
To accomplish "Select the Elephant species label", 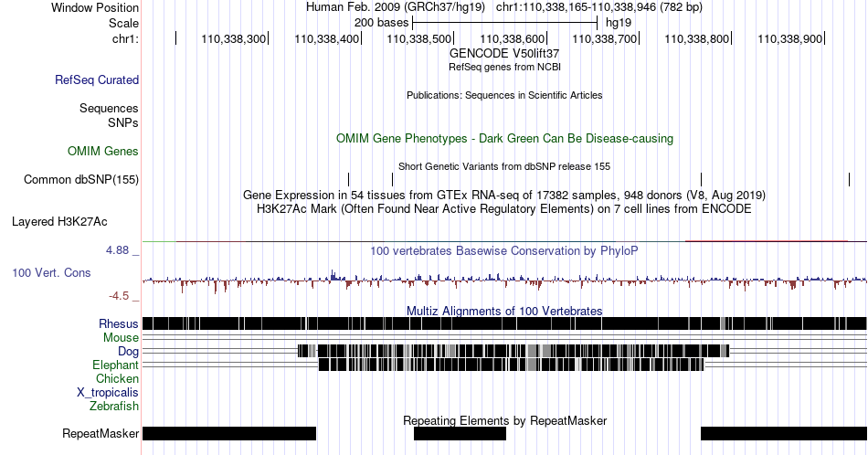I will coord(115,365).
